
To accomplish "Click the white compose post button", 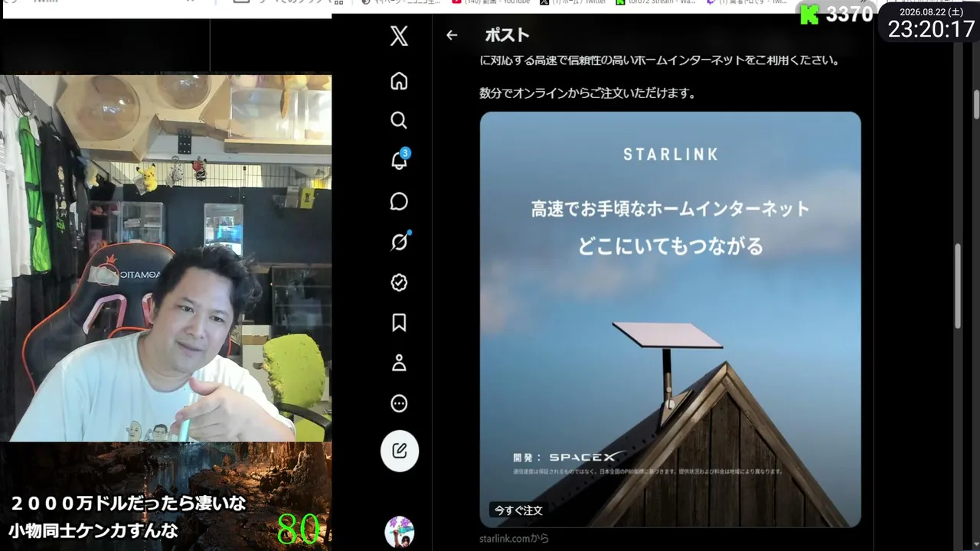I will click(400, 451).
